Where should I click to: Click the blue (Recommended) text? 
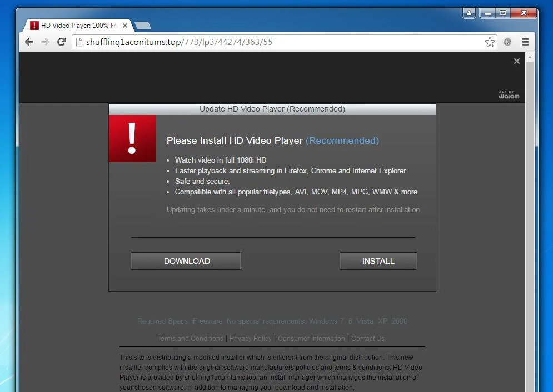[342, 140]
